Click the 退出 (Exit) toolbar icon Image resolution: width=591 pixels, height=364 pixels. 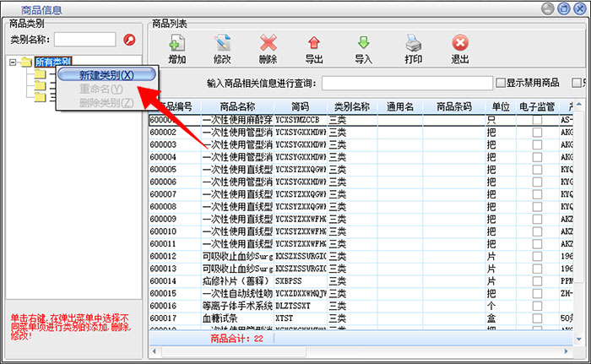[x=460, y=48]
